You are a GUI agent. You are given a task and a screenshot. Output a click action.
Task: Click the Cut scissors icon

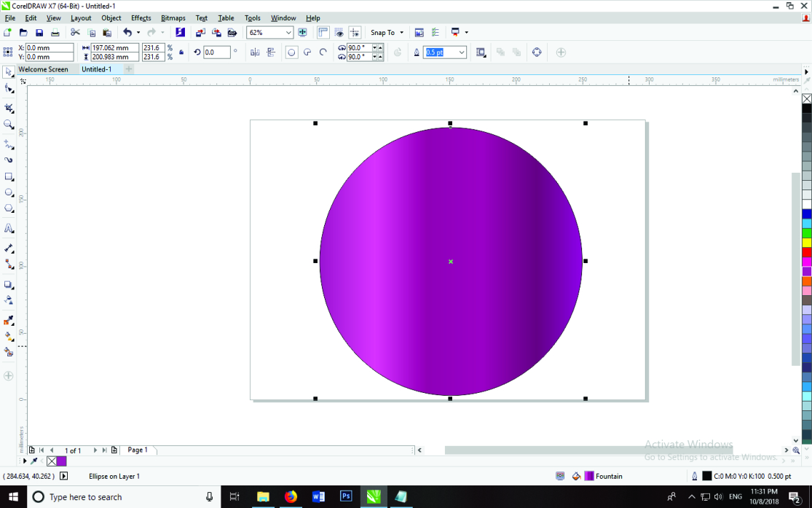tap(75, 33)
